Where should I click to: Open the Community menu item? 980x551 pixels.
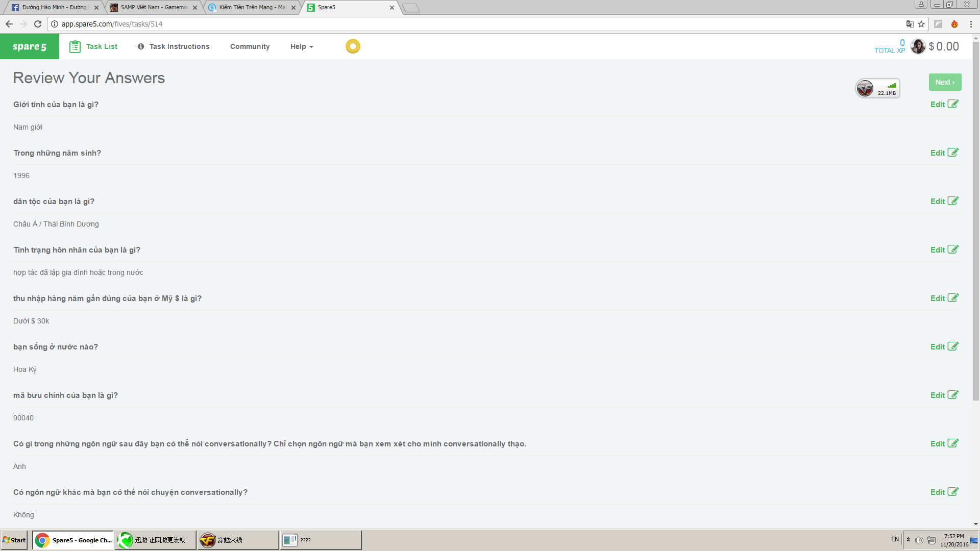point(250,46)
